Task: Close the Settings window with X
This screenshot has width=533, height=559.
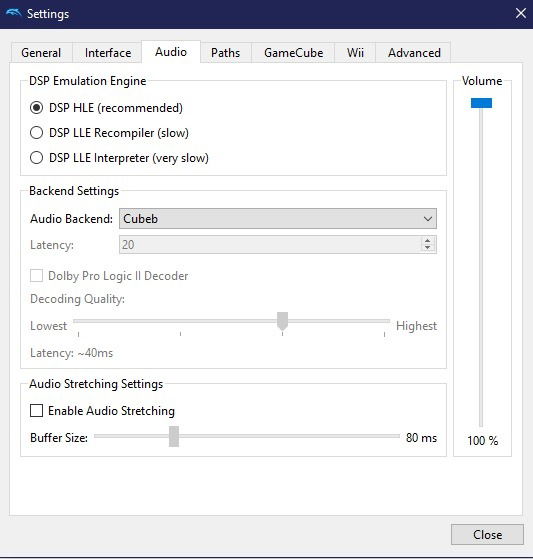Action: point(521,14)
